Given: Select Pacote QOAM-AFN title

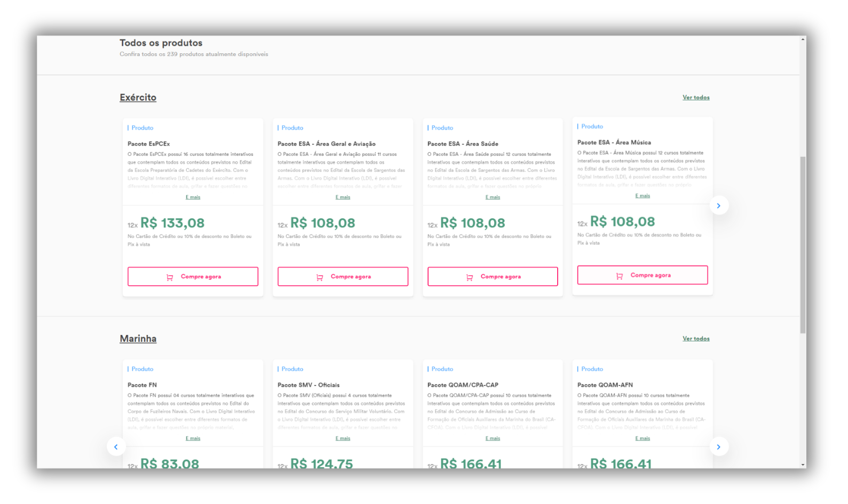Looking at the screenshot, I should coord(605,385).
